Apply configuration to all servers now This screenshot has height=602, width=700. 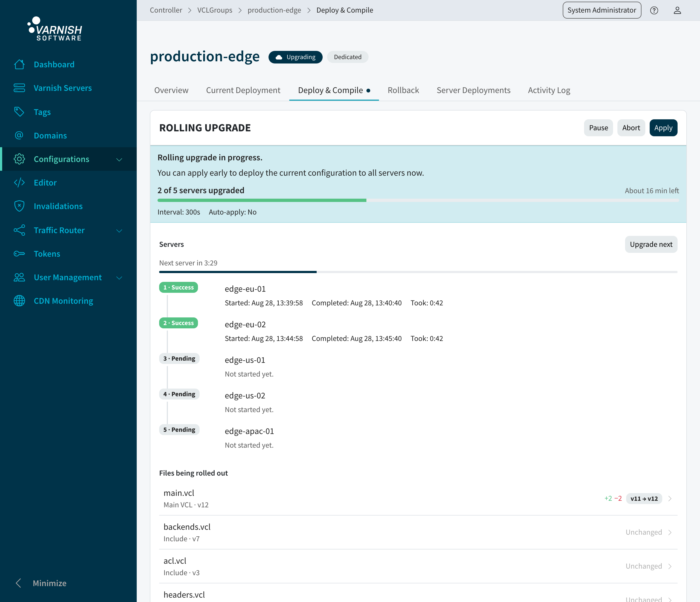(663, 128)
